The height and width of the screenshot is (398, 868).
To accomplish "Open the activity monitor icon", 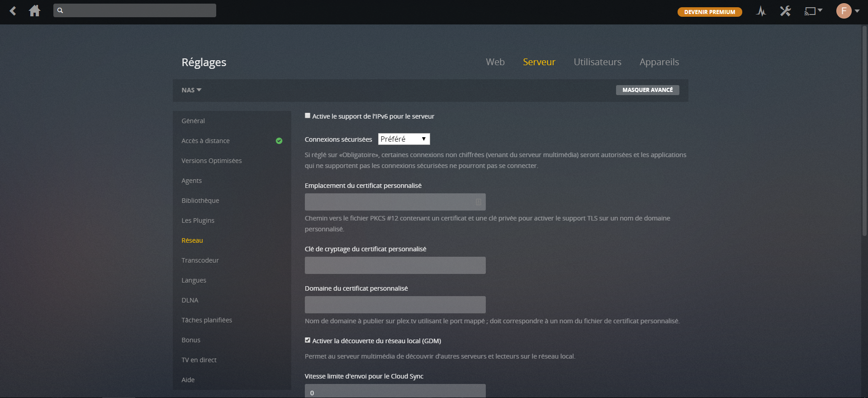I will point(761,11).
